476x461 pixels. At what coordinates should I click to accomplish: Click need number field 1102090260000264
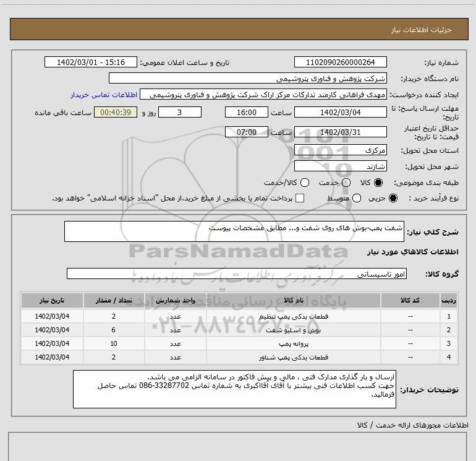tap(340, 62)
